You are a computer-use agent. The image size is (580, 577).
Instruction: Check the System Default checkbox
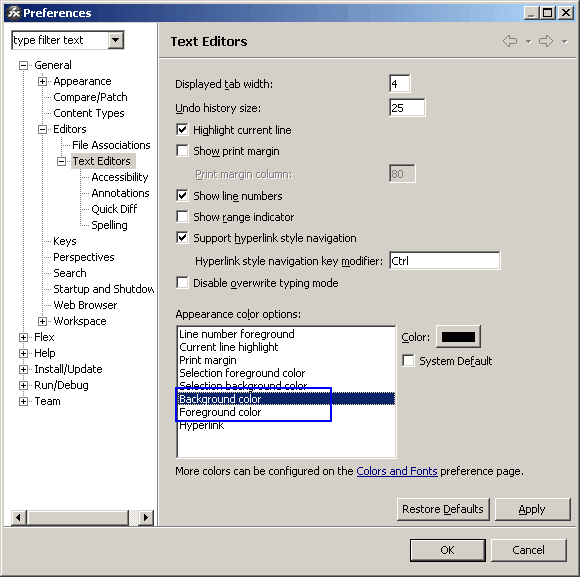click(x=408, y=361)
